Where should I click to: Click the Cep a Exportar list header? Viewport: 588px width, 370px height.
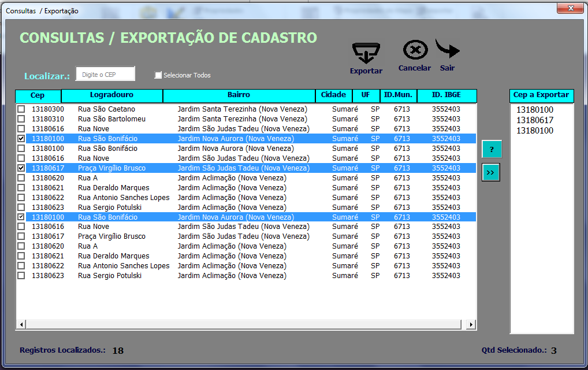[x=541, y=95]
